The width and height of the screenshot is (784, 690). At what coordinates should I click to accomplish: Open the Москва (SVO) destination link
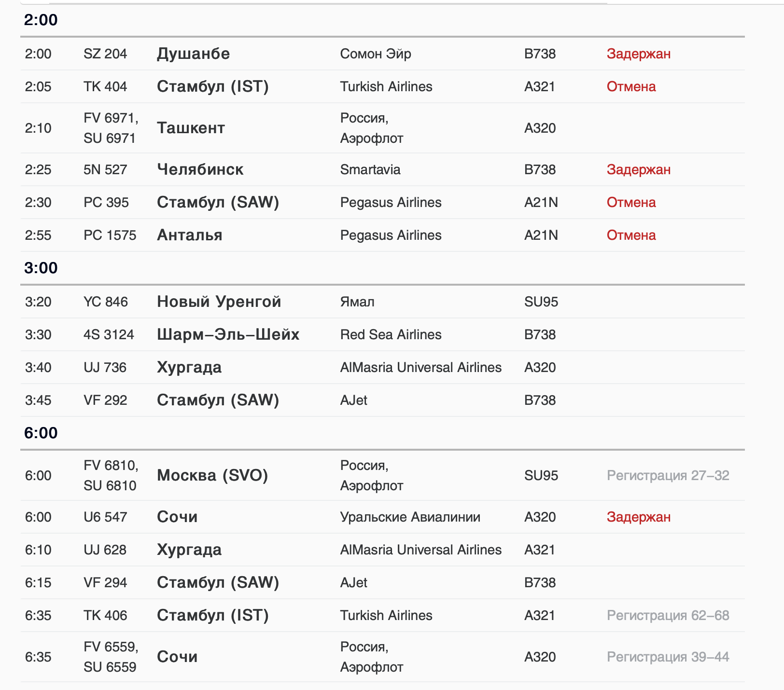[212, 475]
